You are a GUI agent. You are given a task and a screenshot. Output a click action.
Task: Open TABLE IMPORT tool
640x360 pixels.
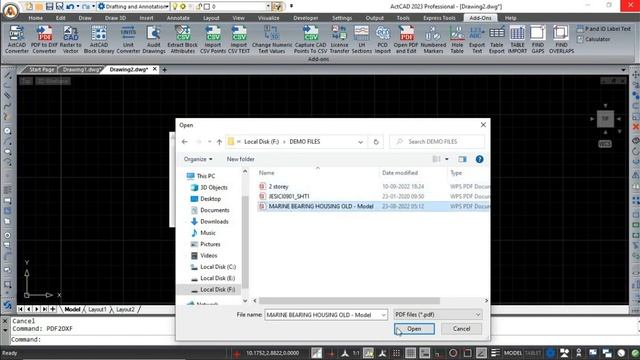coord(517,39)
